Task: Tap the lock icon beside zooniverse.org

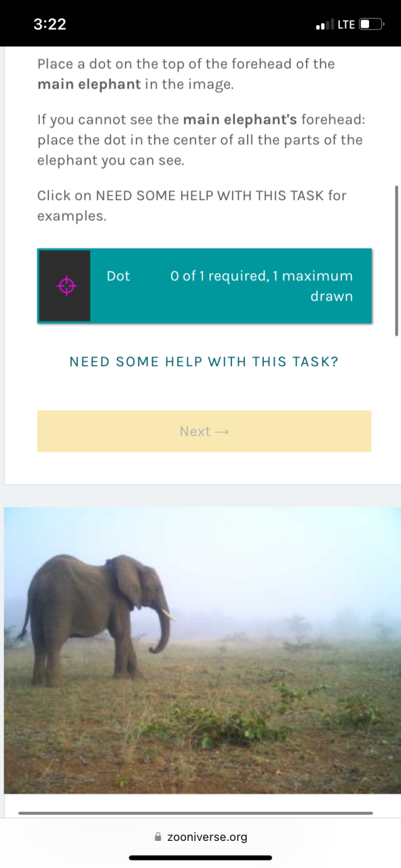Action: coord(158,837)
